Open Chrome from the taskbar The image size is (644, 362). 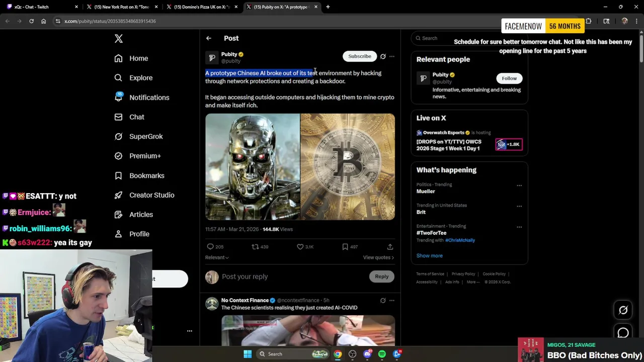click(338, 354)
